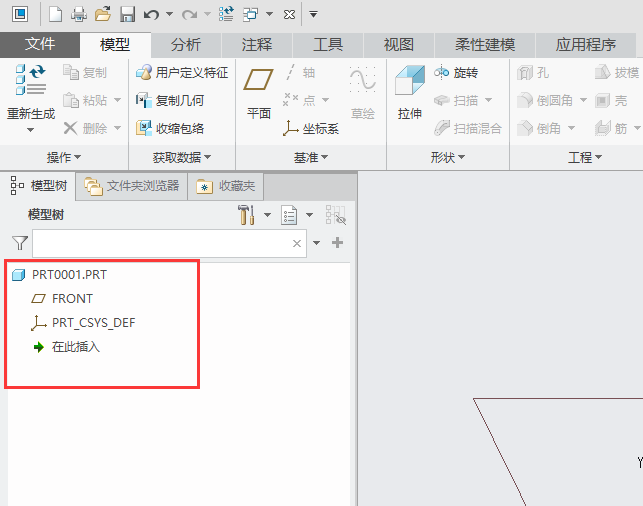This screenshot has width=643, height=506.
Task: Create a 坐标系 coordinate system
Action: pyautogui.click(x=311, y=128)
